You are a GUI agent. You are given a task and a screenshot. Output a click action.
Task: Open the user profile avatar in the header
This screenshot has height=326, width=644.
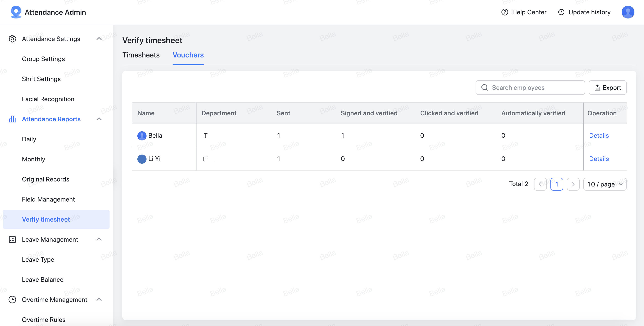coord(628,12)
